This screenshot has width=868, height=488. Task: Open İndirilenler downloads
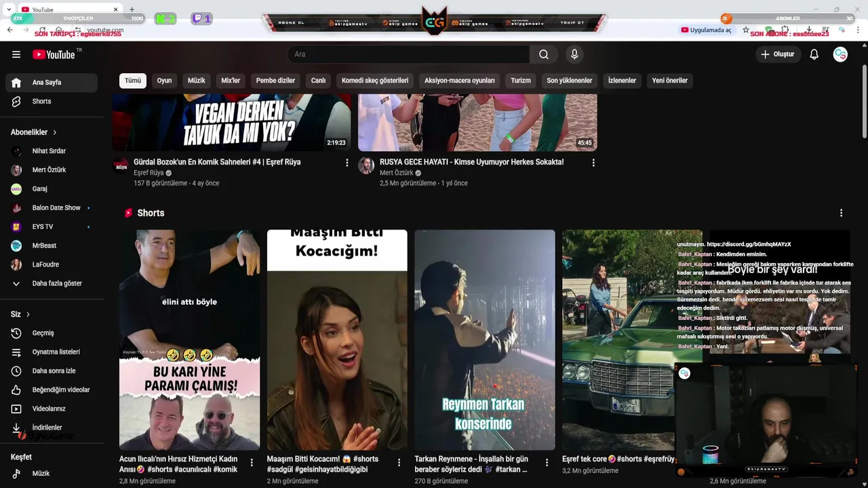coord(52,428)
